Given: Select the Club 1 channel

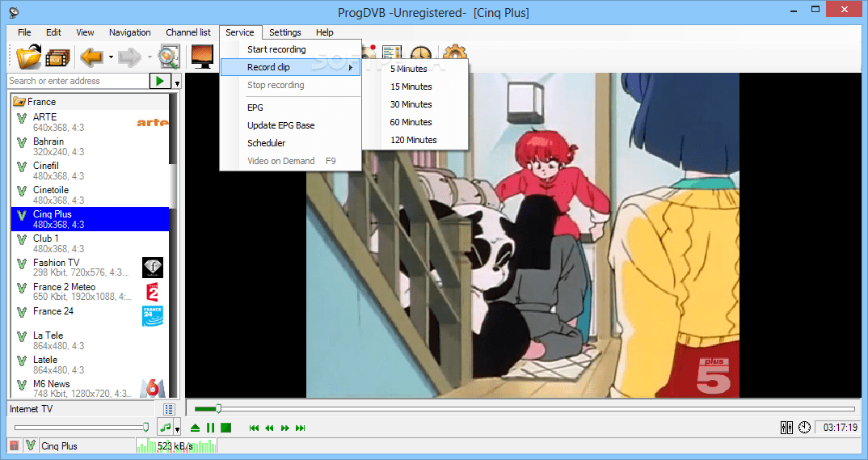Looking at the screenshot, I should pyautogui.click(x=90, y=243).
